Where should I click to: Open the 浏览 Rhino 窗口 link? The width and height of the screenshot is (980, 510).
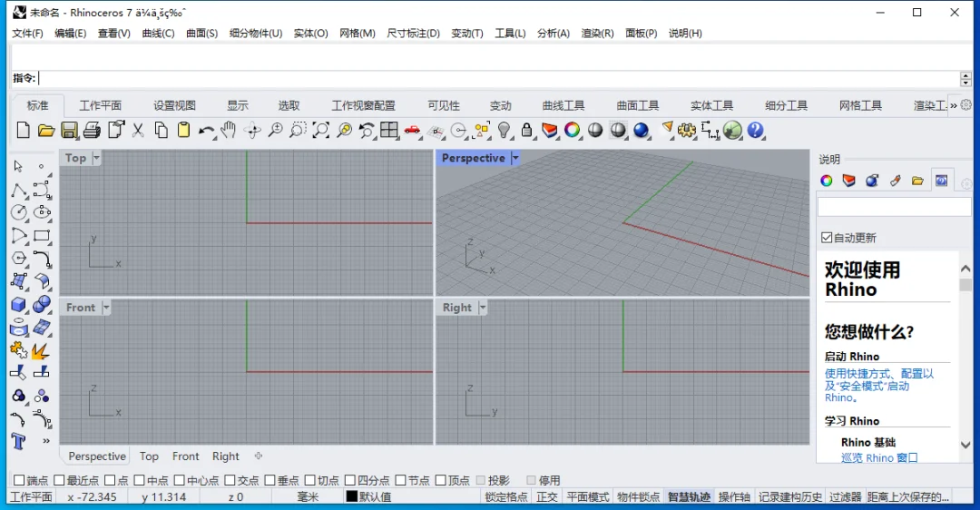(879, 457)
